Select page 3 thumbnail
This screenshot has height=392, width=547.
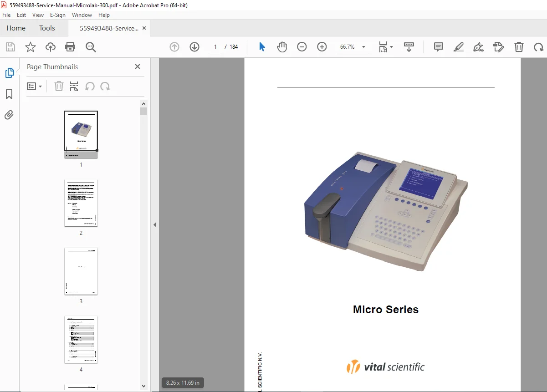(81, 271)
